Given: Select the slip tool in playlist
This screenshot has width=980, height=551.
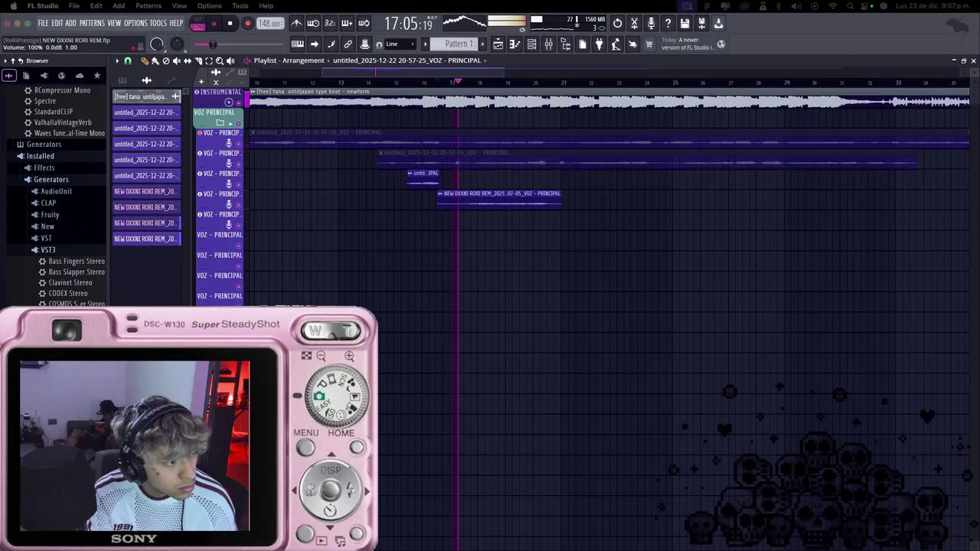Looking at the screenshot, I should [188, 60].
